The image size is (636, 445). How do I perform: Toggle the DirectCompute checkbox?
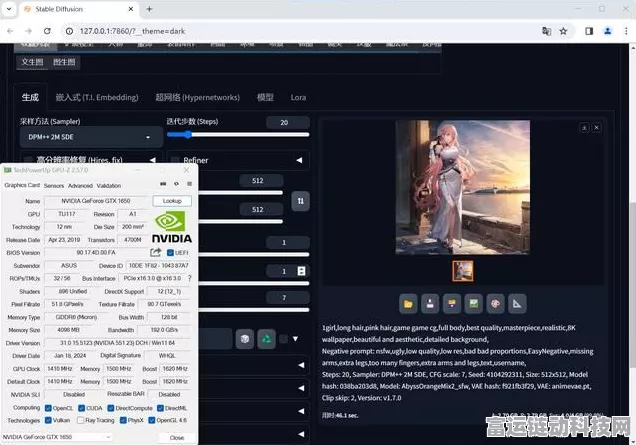(111, 408)
